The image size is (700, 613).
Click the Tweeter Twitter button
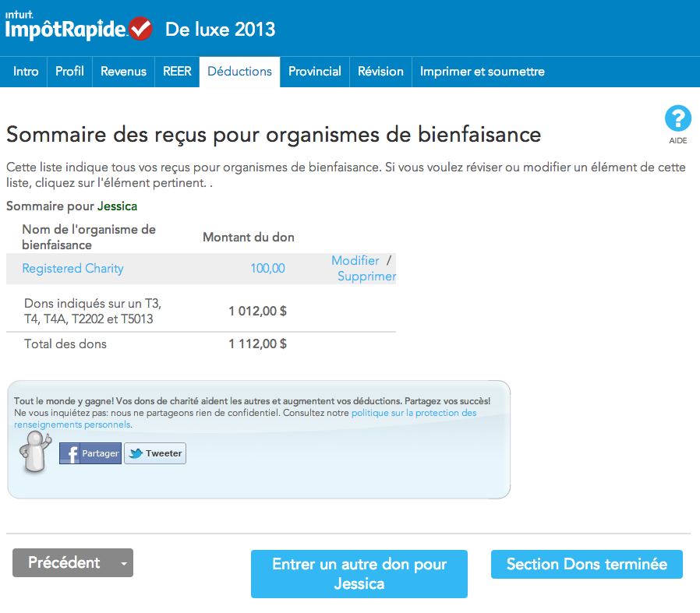coord(155,453)
